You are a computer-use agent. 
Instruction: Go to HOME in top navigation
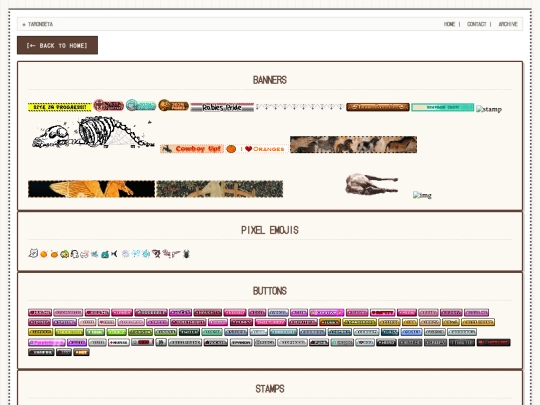449,24
